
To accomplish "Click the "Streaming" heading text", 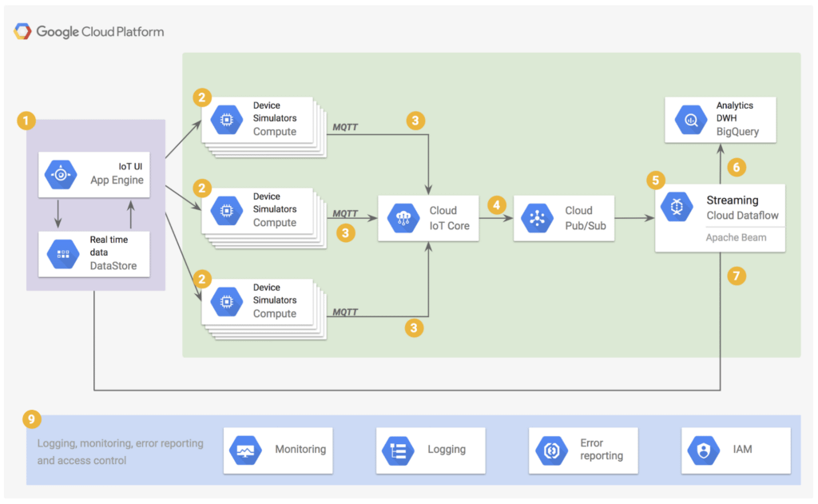I will click(733, 200).
